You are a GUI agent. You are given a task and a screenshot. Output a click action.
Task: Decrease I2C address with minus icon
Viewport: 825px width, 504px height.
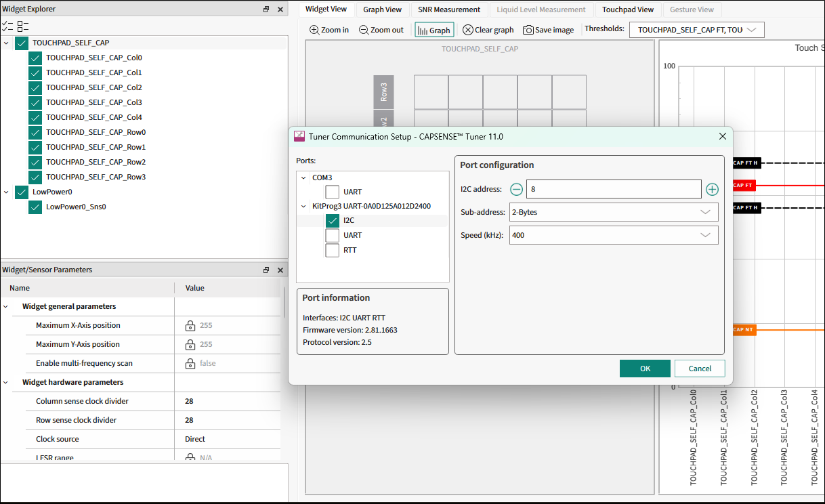(x=517, y=189)
